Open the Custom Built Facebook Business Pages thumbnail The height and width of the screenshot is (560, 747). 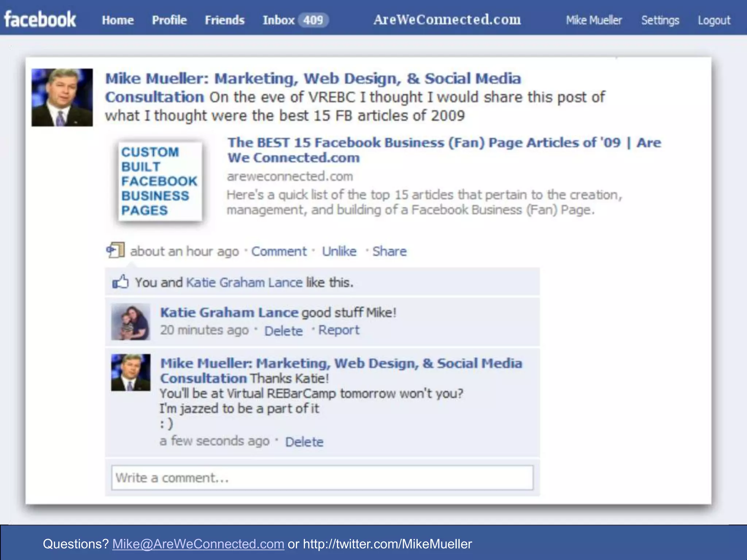coord(160,181)
